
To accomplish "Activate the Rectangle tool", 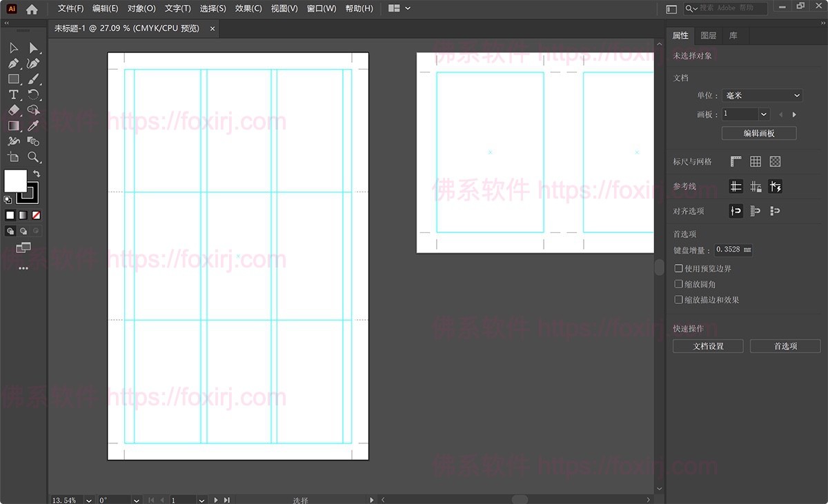I will click(x=12, y=79).
